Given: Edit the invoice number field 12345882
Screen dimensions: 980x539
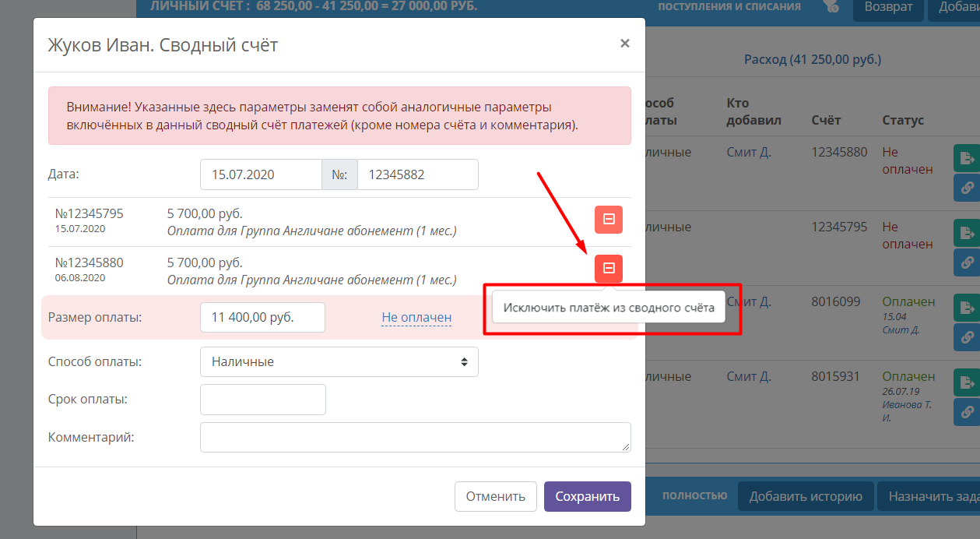Looking at the screenshot, I should [x=418, y=174].
